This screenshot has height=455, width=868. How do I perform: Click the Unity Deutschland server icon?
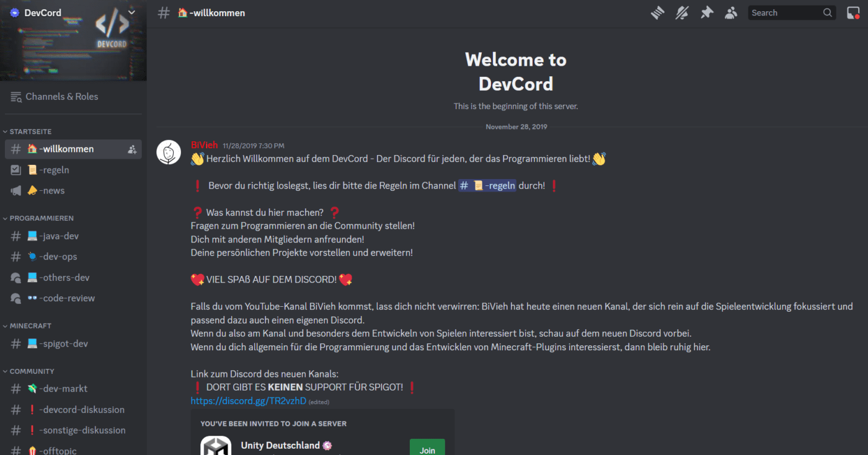[216, 446]
